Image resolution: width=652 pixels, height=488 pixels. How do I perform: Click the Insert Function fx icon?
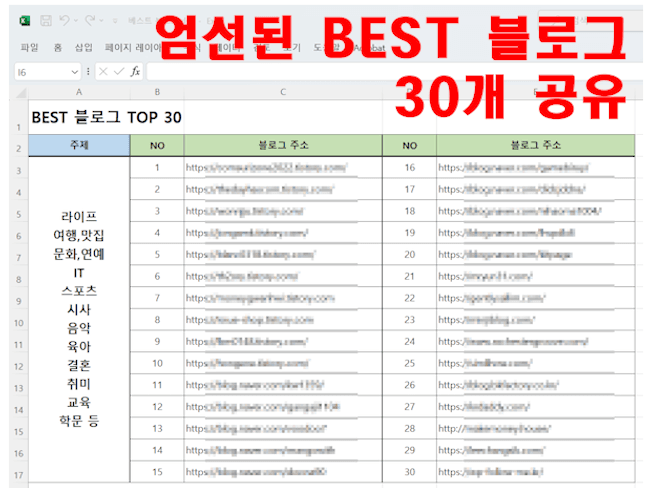tap(135, 72)
